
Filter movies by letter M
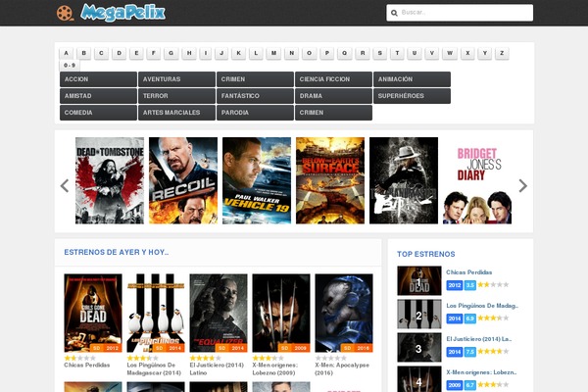pos(273,53)
